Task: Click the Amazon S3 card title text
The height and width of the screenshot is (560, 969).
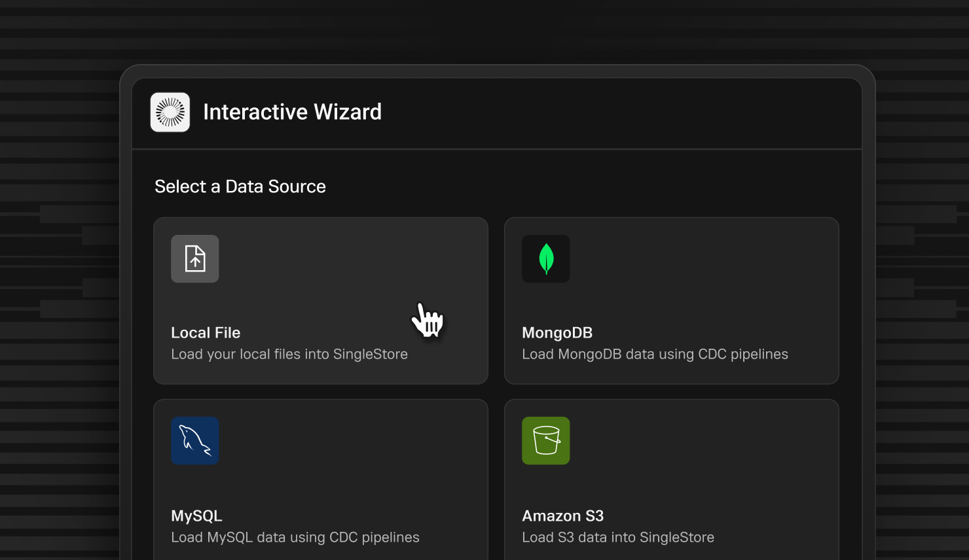Action: [x=563, y=516]
